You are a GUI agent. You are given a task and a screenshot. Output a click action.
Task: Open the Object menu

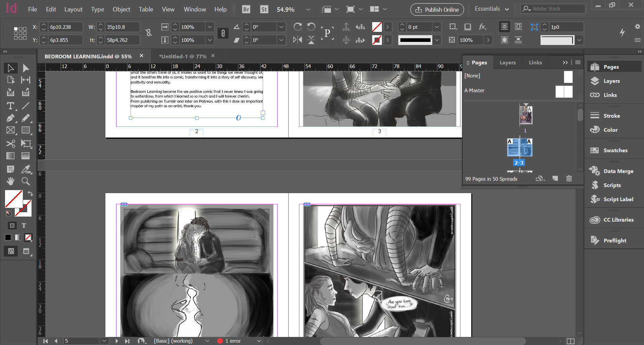pos(121,9)
